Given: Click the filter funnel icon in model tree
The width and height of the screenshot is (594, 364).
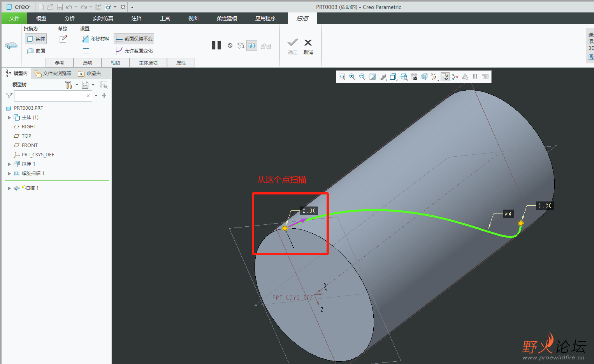Looking at the screenshot, I should click(9, 96).
